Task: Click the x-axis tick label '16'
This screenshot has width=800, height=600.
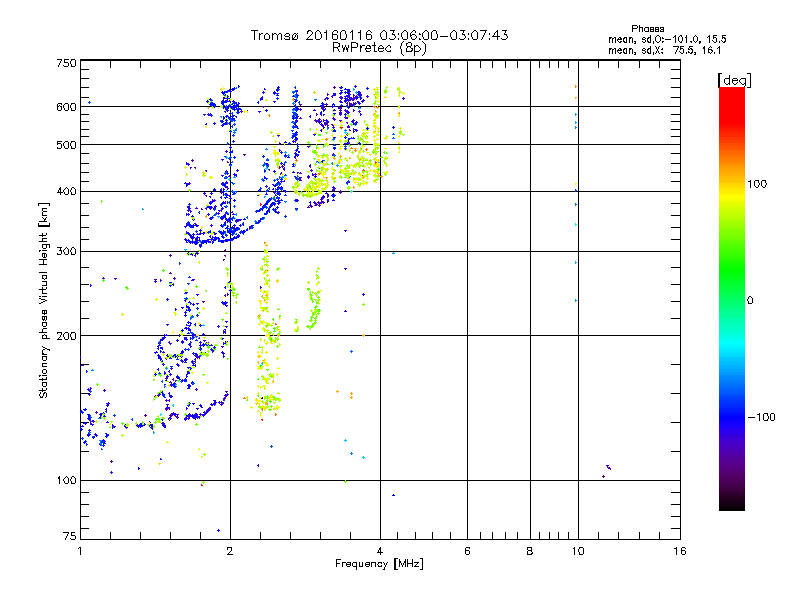Action: 680,551
